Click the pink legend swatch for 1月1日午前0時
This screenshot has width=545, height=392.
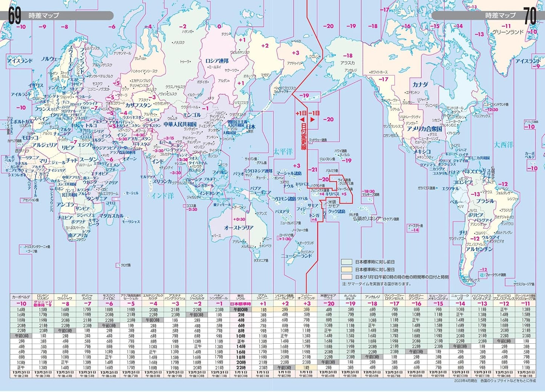tap(346, 277)
